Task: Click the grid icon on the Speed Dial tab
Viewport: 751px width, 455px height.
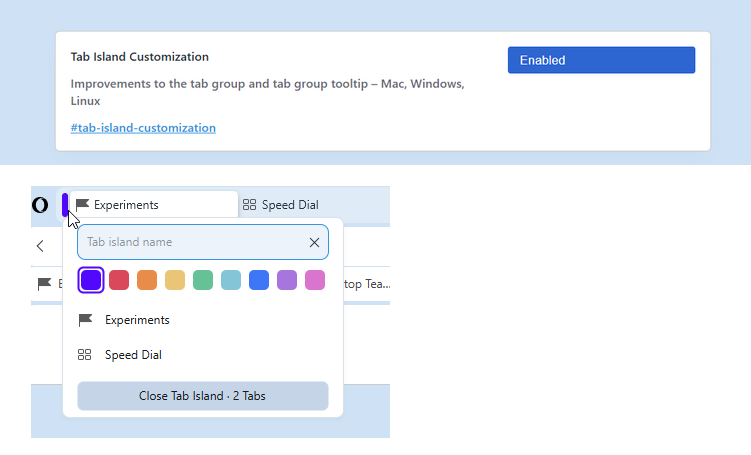Action: (x=249, y=205)
